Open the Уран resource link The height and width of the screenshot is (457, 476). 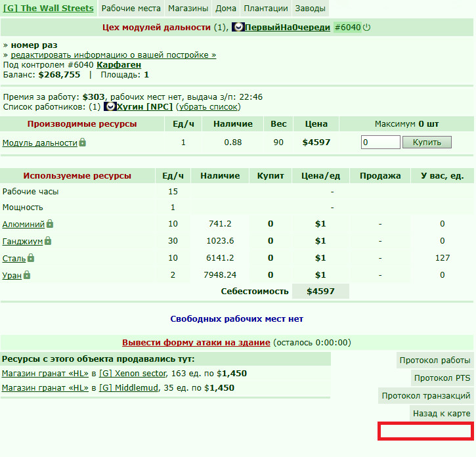[12, 275]
